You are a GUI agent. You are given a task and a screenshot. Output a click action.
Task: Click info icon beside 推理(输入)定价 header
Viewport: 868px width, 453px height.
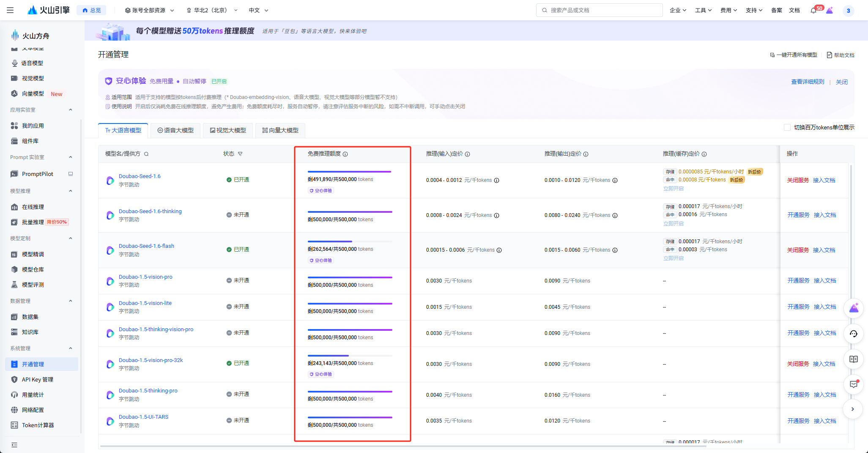click(468, 154)
